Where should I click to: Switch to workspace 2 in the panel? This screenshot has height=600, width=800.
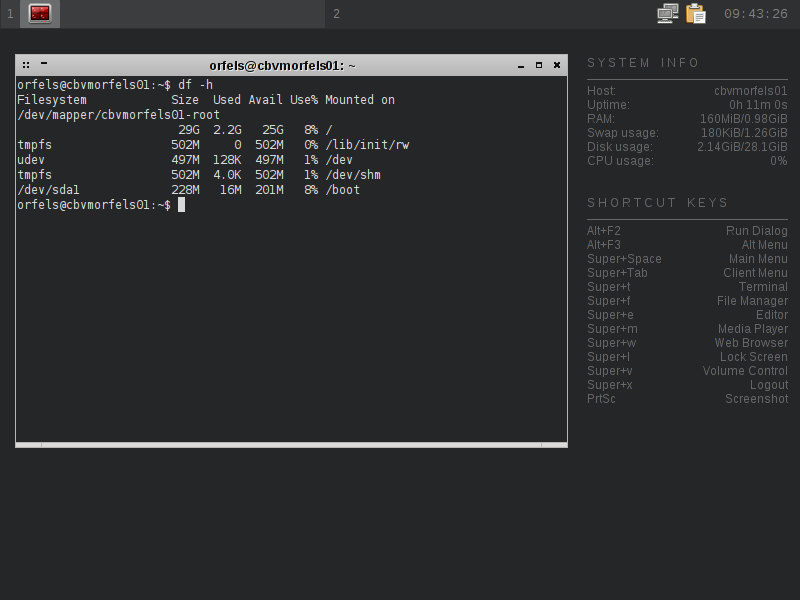click(336, 14)
